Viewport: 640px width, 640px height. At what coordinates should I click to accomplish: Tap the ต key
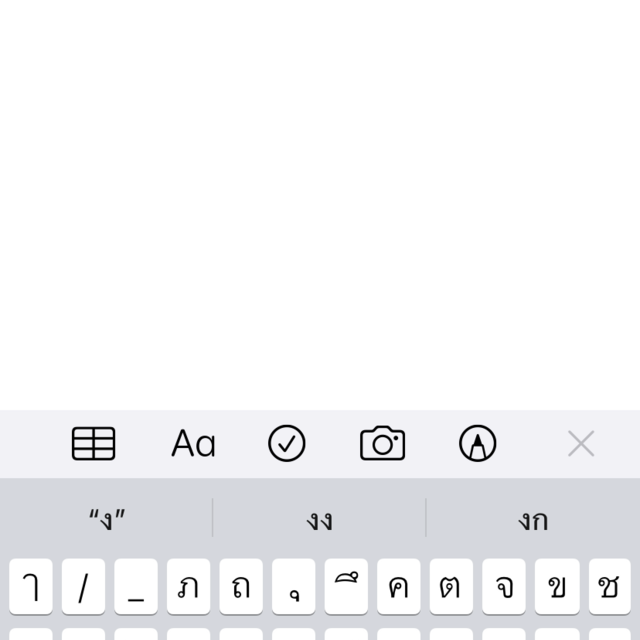coord(451,586)
